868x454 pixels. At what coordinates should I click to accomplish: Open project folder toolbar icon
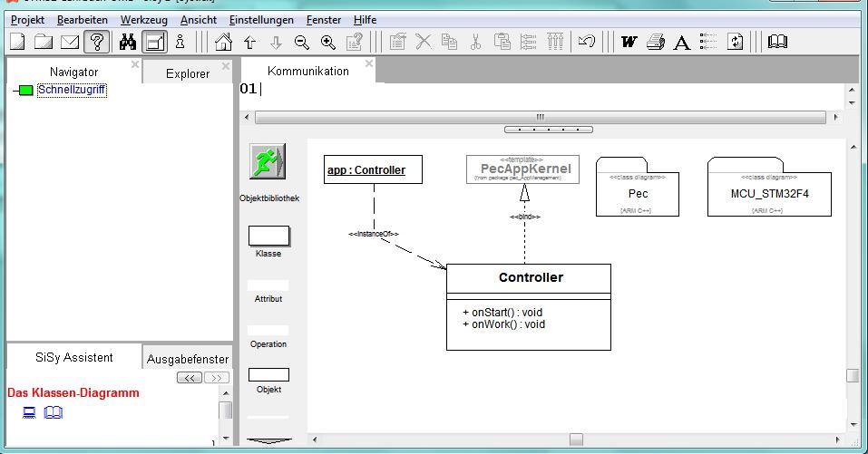pos(44,42)
